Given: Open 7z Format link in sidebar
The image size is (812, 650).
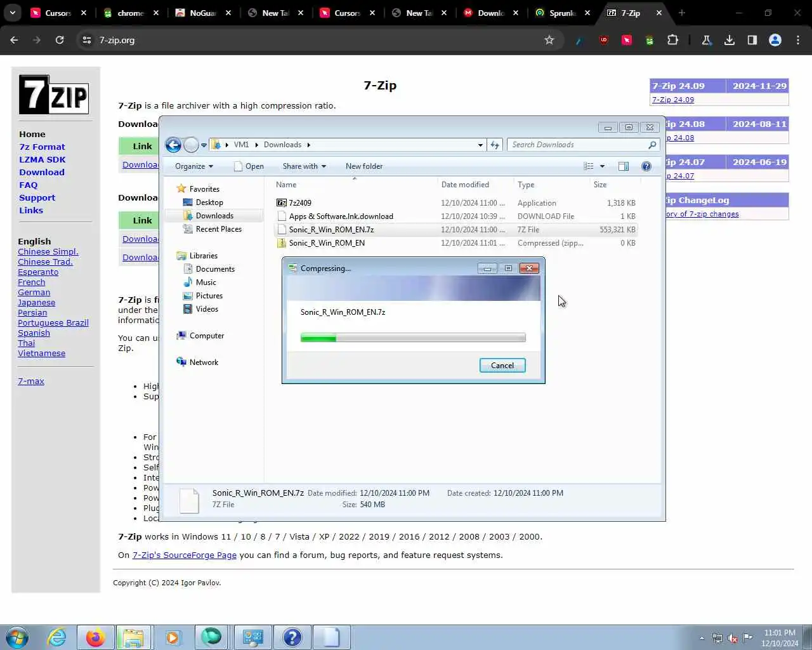Looking at the screenshot, I should tap(42, 147).
